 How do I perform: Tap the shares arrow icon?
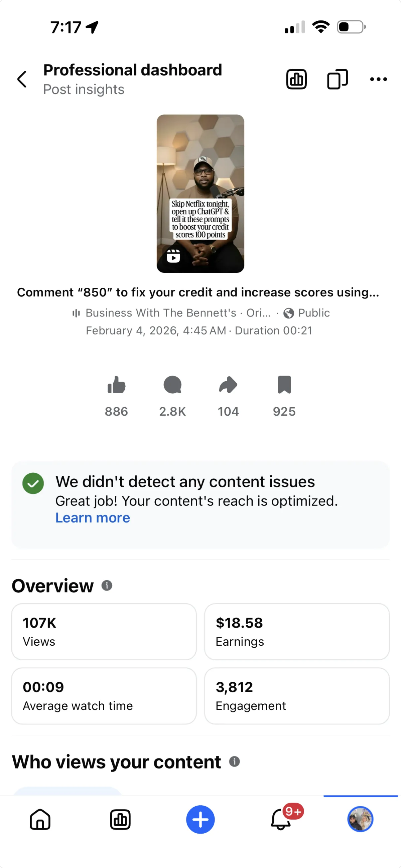pos(228,385)
